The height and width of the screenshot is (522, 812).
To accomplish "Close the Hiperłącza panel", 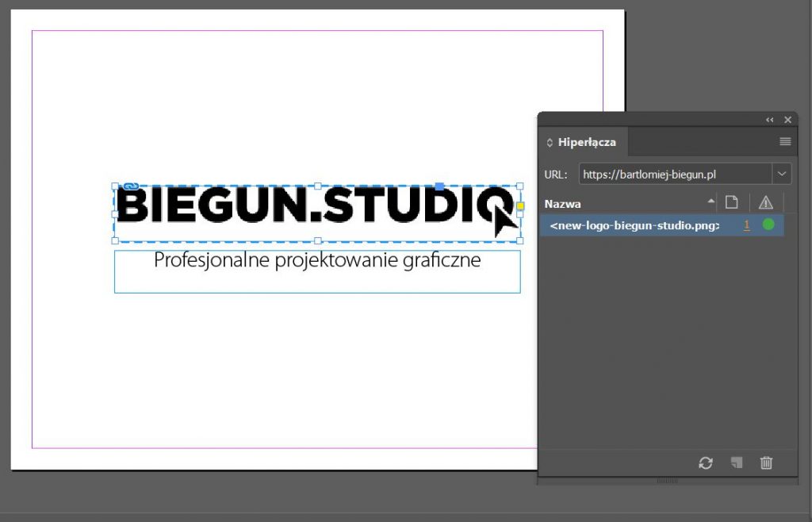I will 787,120.
